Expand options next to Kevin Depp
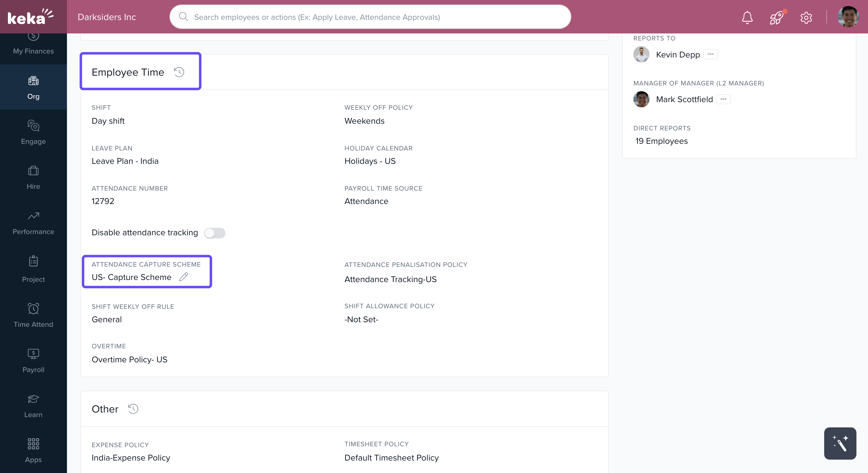 pyautogui.click(x=710, y=54)
